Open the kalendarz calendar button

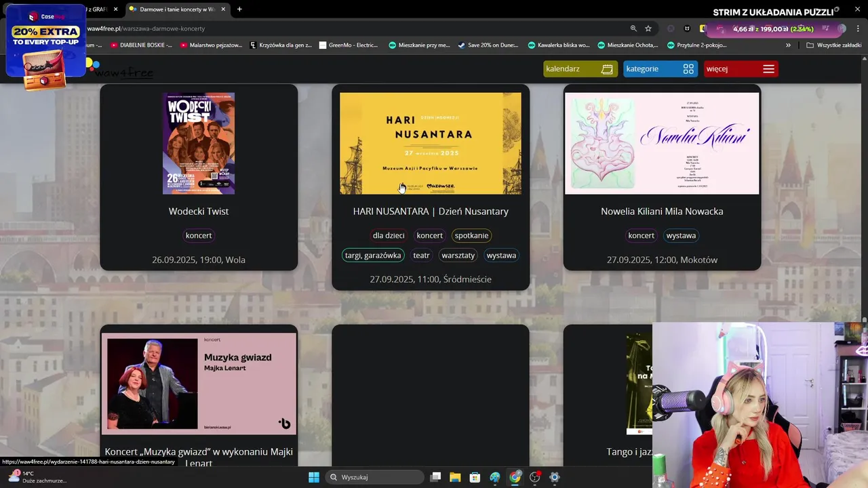580,69
